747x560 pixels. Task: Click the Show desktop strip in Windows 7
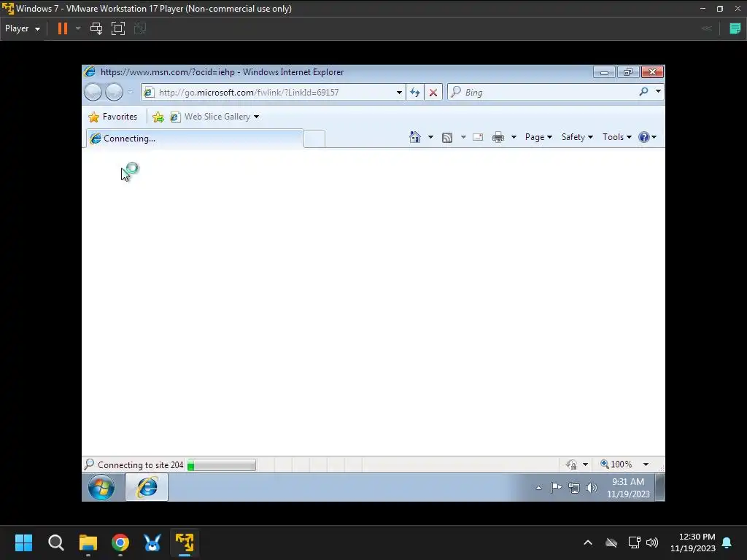pyautogui.click(x=659, y=488)
